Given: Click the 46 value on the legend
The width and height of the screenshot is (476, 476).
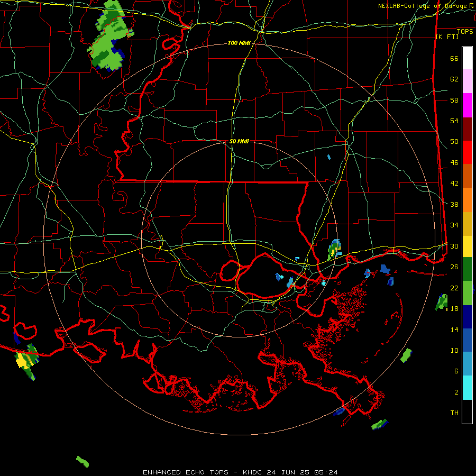Looking at the screenshot, I should tap(454, 163).
